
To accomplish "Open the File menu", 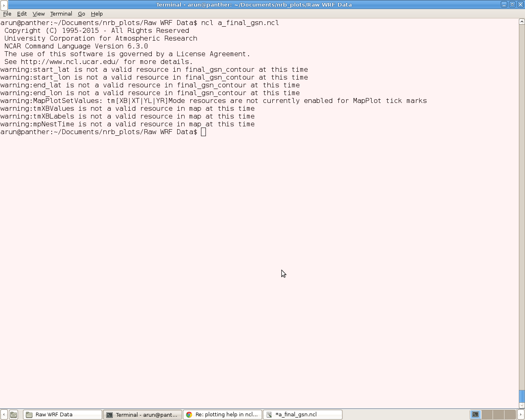I will coord(7,14).
